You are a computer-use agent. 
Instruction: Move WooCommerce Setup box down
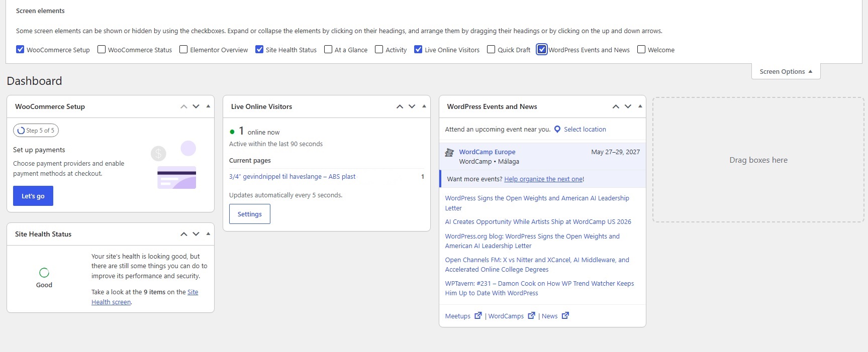click(x=196, y=106)
